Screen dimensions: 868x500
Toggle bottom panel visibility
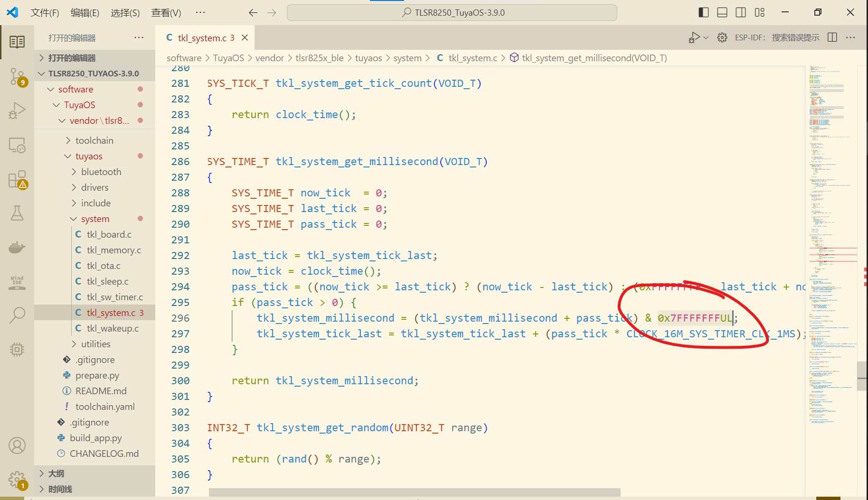[x=722, y=12]
